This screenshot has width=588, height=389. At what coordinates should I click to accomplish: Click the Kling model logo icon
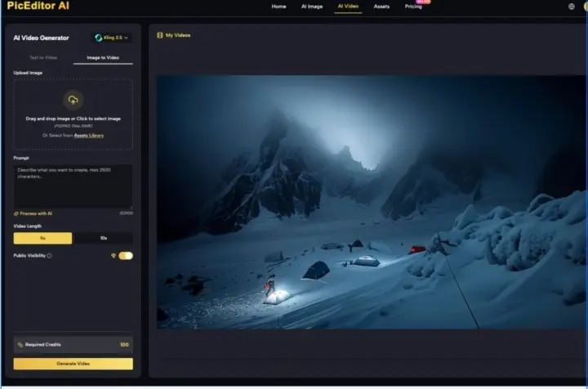tap(99, 38)
